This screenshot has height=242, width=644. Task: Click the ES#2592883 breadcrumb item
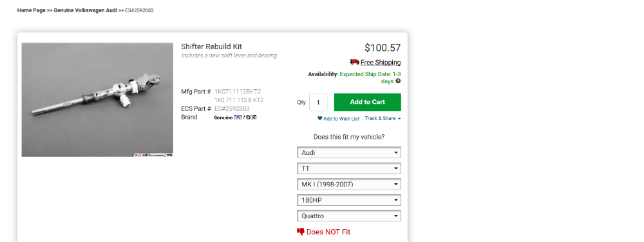(x=139, y=10)
